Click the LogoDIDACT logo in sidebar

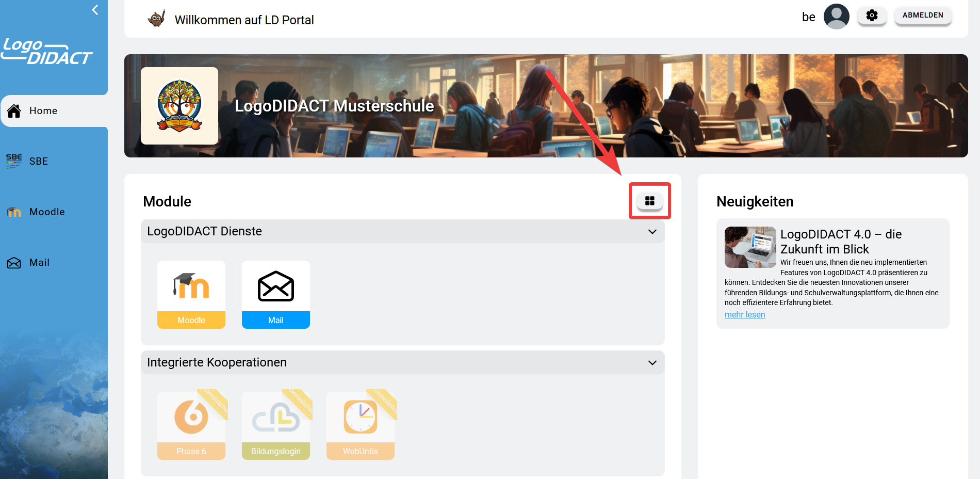46,52
